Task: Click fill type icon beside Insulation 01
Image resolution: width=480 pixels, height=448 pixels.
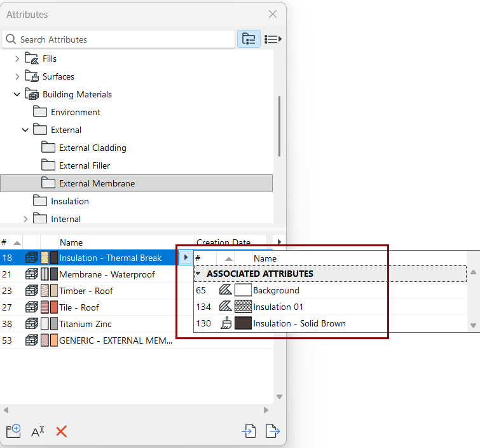Action: coord(225,307)
